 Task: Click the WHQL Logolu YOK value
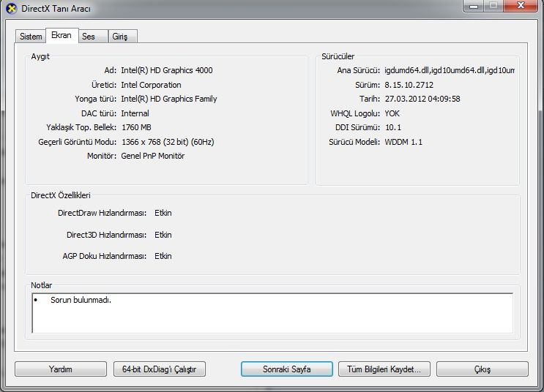(392, 113)
